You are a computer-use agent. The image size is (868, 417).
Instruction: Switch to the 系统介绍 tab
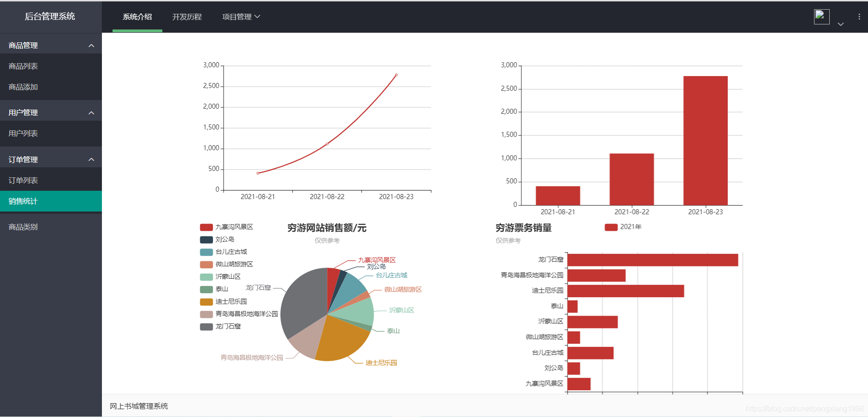coord(137,17)
